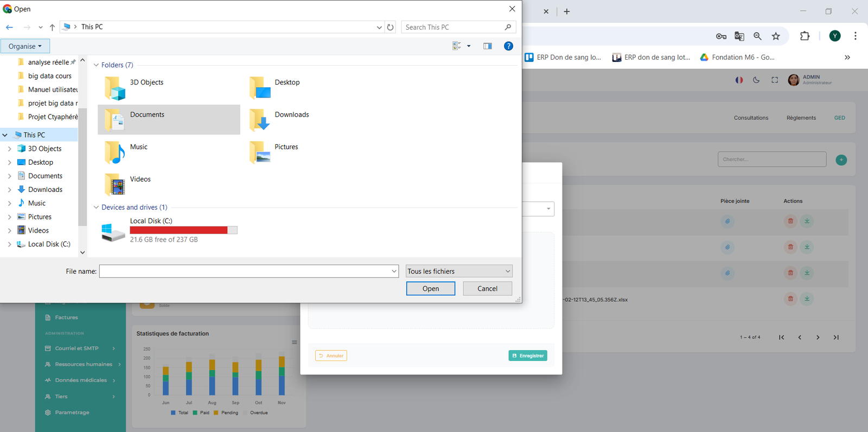Open the Organise dropdown menu
The width and height of the screenshot is (868, 432).
click(25, 46)
